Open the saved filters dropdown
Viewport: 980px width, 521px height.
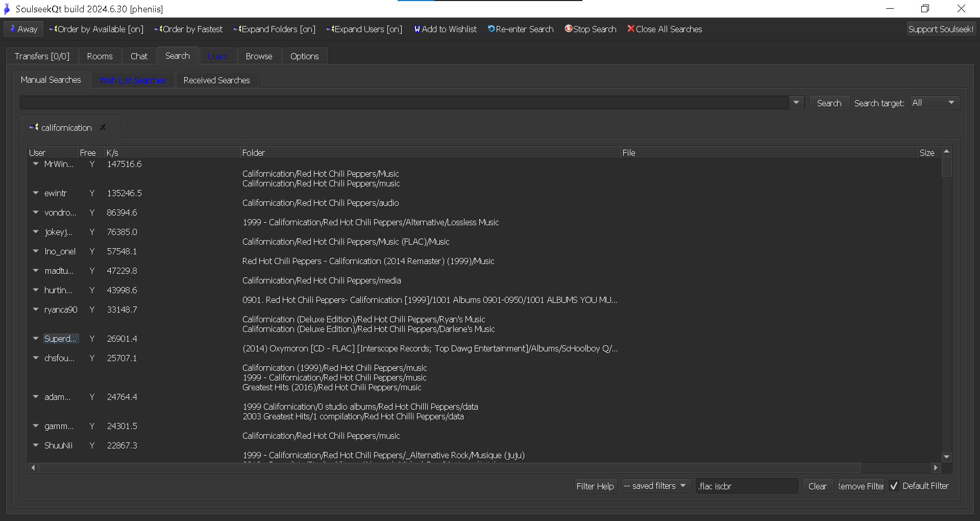tap(656, 486)
